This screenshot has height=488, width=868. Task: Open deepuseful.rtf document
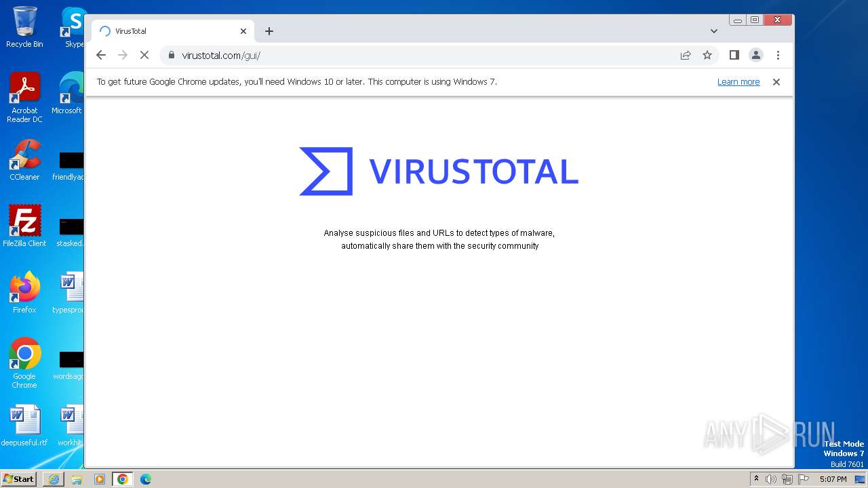tap(24, 426)
